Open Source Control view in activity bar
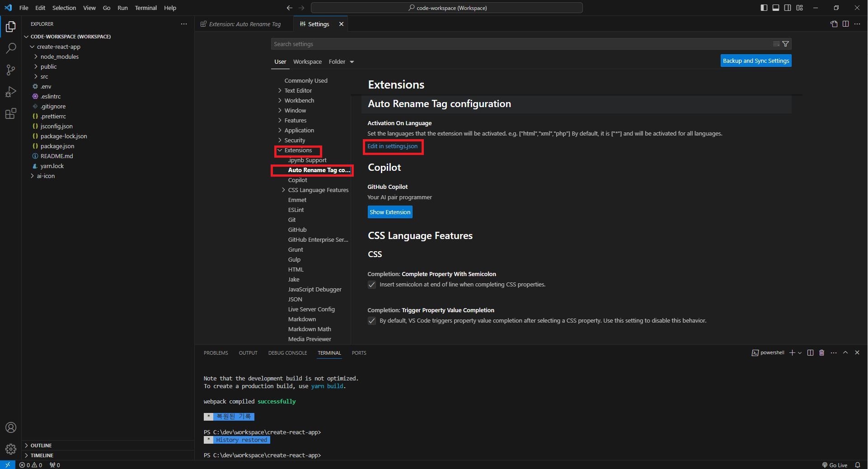 [x=11, y=70]
